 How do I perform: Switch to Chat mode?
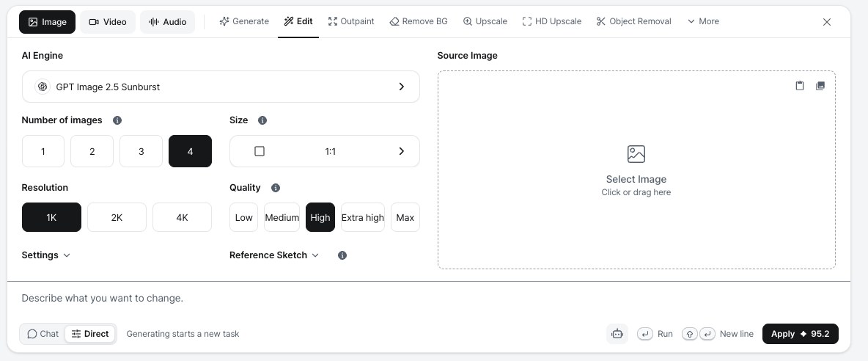(x=43, y=334)
